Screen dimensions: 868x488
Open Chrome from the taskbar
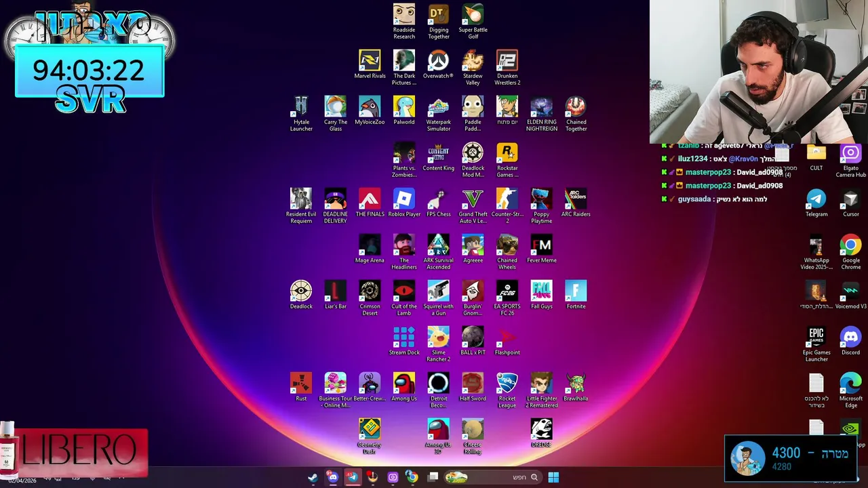[x=412, y=477]
